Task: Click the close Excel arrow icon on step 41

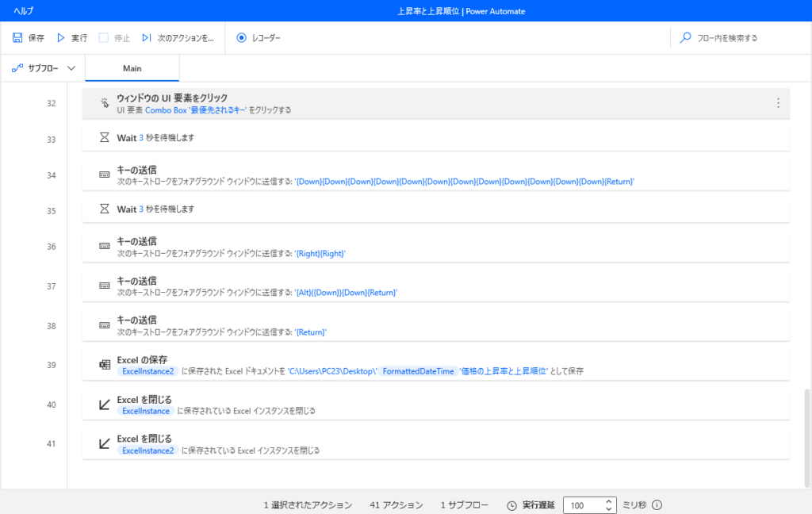Action: (x=105, y=444)
